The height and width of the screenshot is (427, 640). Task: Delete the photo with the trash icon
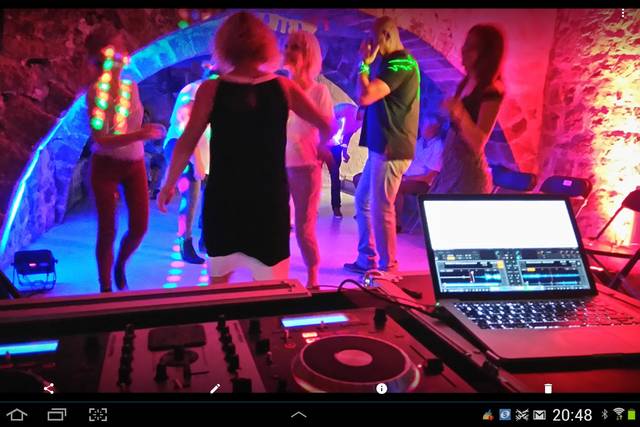pos(548,388)
